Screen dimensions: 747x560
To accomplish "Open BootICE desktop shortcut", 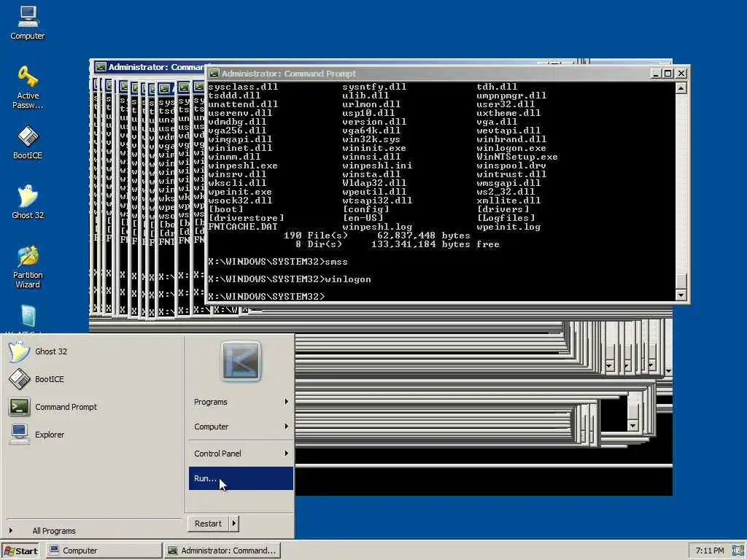I will [28, 142].
